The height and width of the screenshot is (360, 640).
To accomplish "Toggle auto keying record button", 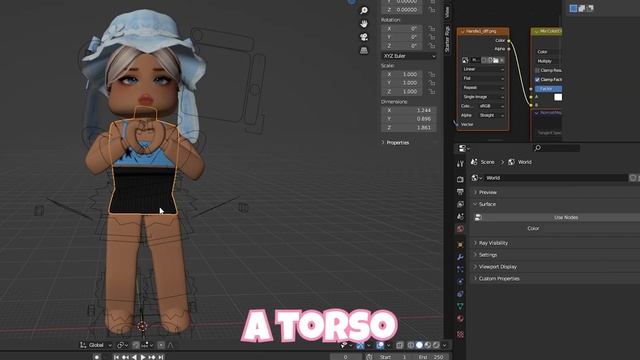I will click(x=97, y=357).
